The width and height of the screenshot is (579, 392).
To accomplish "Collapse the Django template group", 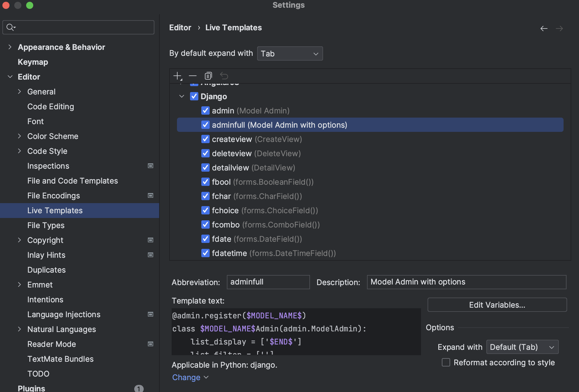I will (181, 96).
